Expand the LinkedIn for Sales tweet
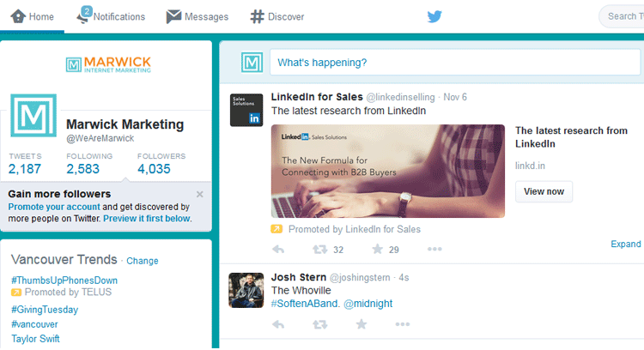This screenshot has width=644, height=350. click(625, 244)
